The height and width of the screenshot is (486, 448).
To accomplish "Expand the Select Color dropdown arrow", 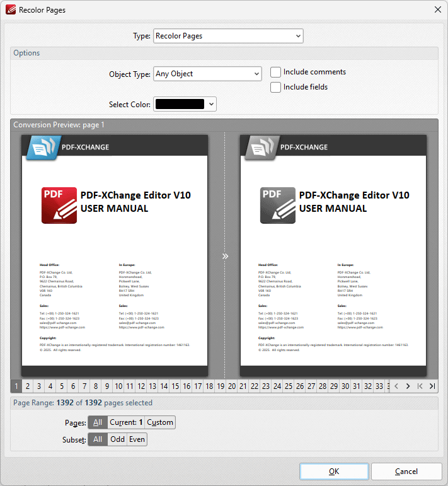I will tap(211, 104).
